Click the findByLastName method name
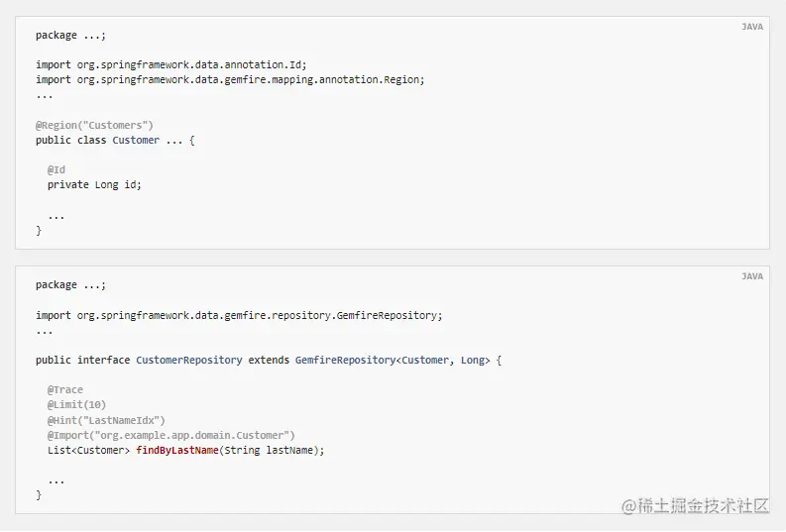 pos(177,451)
